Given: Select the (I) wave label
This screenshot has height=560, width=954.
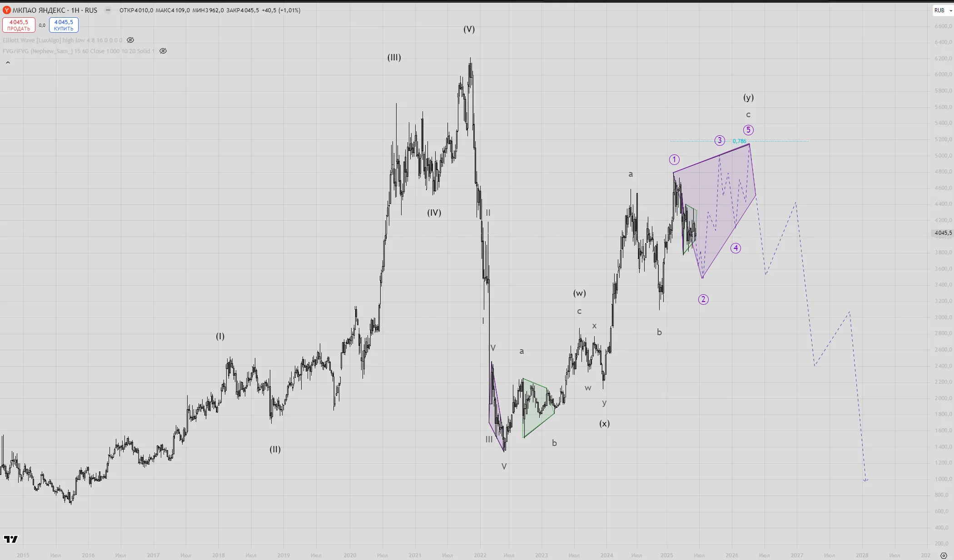Looking at the screenshot, I should pyautogui.click(x=220, y=337).
